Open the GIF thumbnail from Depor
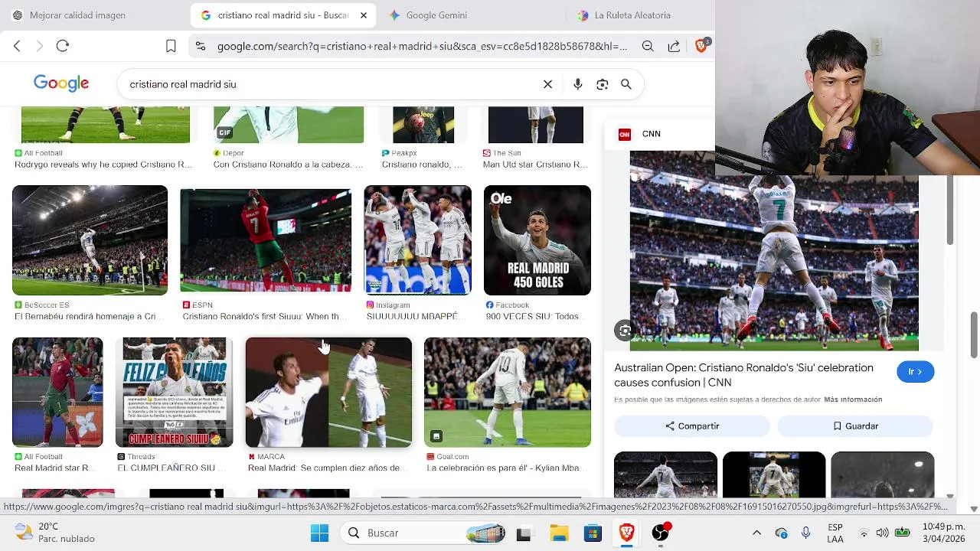Image resolution: width=980 pixels, height=551 pixels. [x=289, y=125]
